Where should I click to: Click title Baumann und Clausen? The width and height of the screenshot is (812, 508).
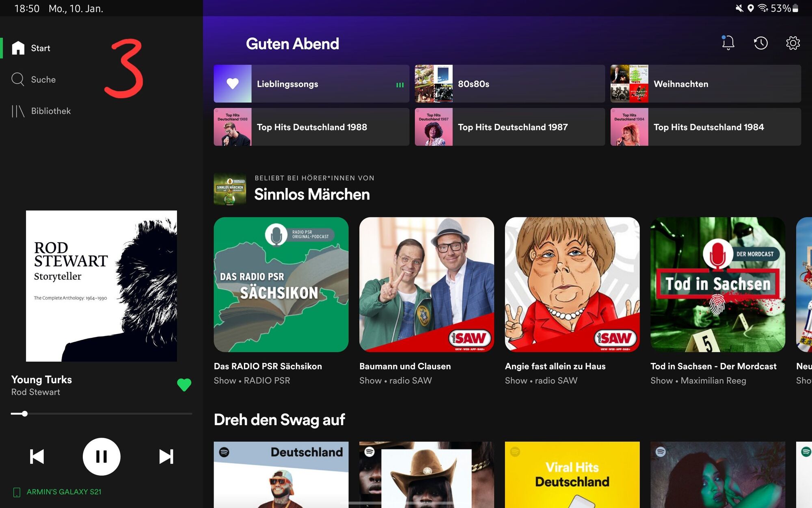405,366
